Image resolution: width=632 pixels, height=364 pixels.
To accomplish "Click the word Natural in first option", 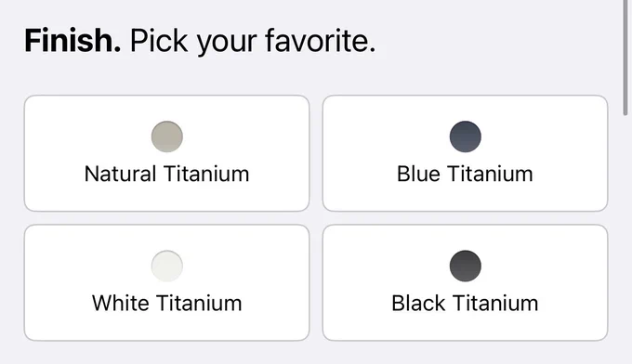I will coord(120,174).
